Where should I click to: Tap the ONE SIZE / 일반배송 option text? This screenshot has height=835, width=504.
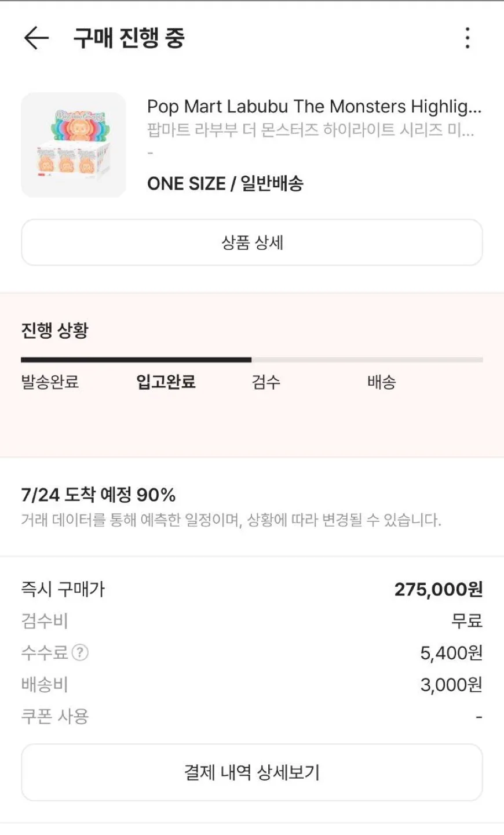pyautogui.click(x=225, y=184)
